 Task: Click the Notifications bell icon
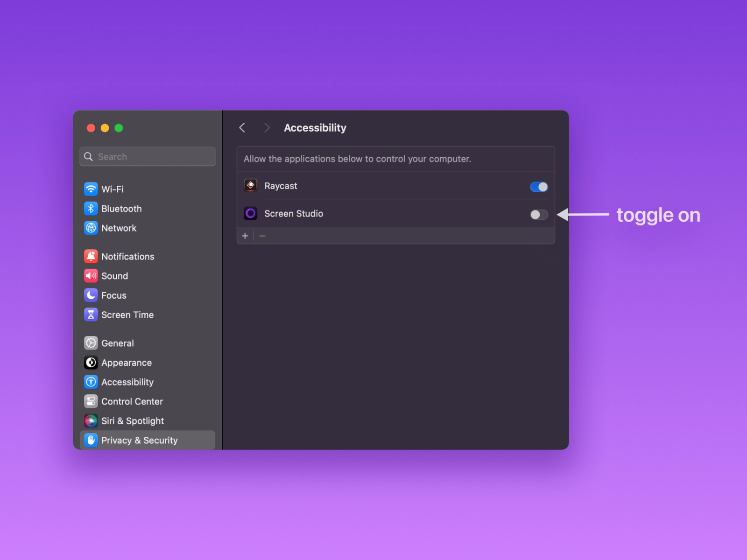click(91, 256)
